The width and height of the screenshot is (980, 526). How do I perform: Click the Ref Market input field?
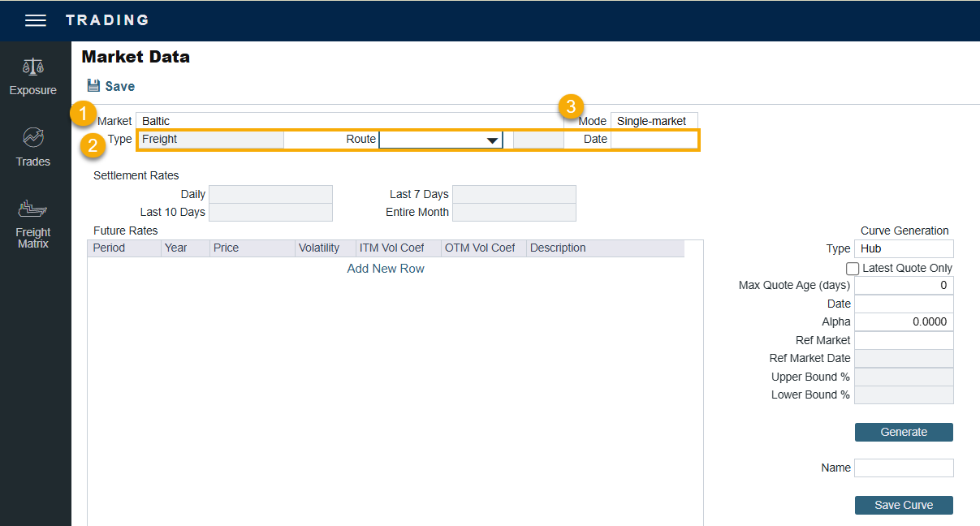coord(903,340)
